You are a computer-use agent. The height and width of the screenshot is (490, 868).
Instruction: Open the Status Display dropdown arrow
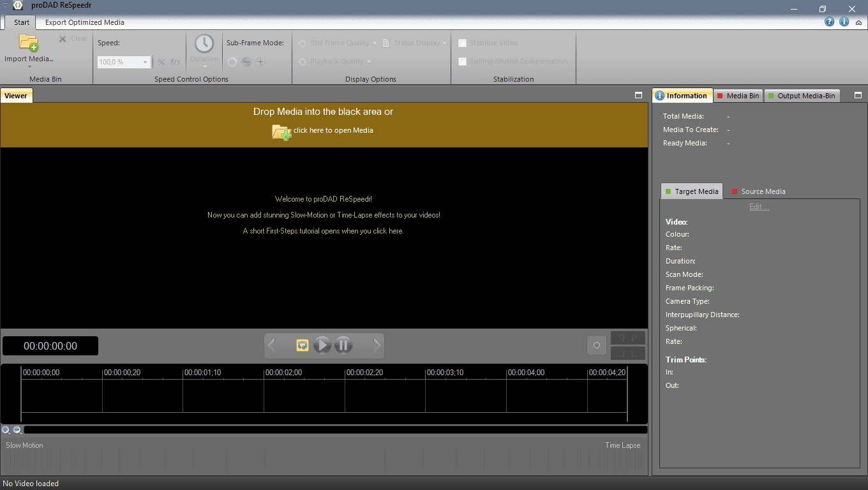coord(444,43)
